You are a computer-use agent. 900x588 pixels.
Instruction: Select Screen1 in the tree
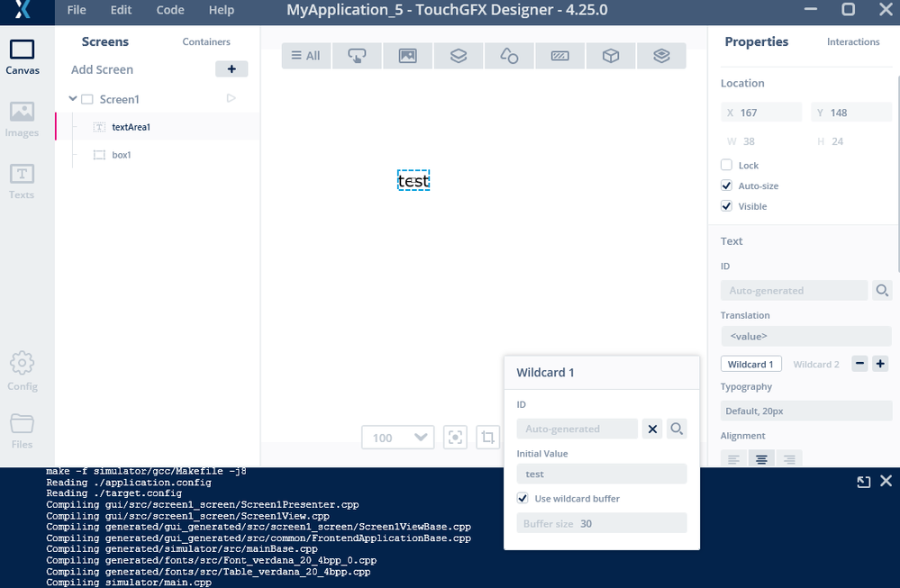[120, 99]
